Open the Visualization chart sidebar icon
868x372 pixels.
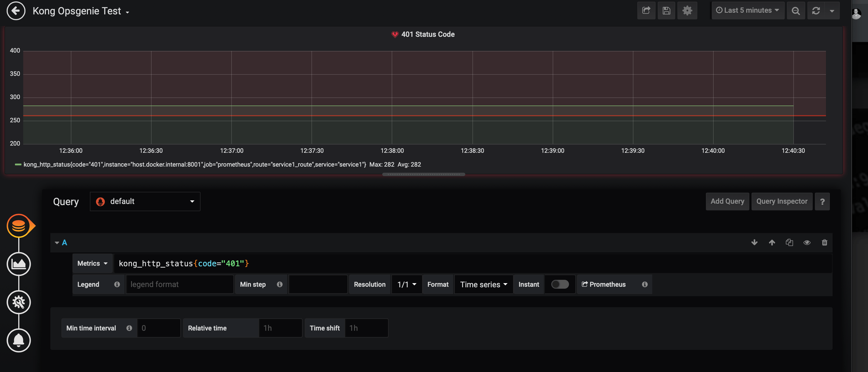click(19, 264)
